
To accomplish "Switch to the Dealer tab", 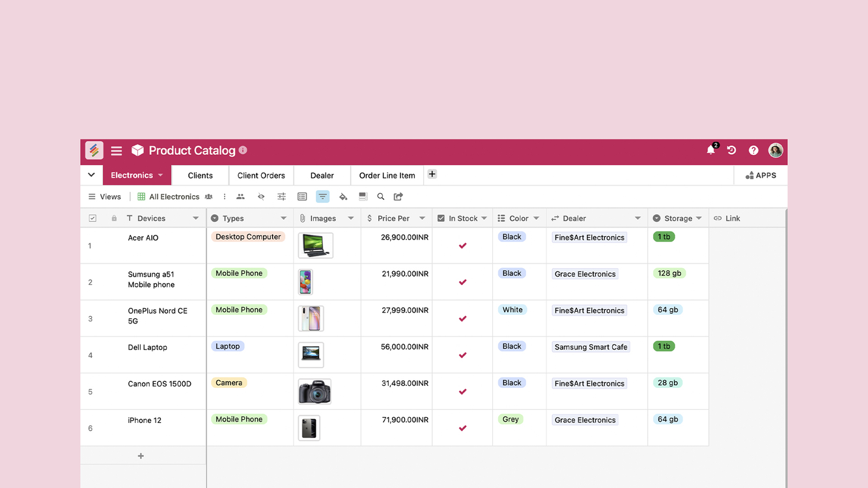I will 322,175.
